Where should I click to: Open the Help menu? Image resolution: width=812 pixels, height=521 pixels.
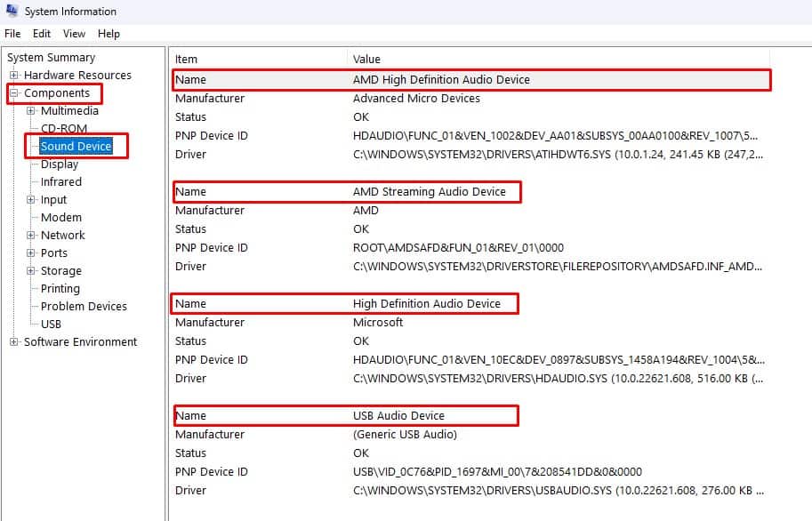tap(109, 34)
